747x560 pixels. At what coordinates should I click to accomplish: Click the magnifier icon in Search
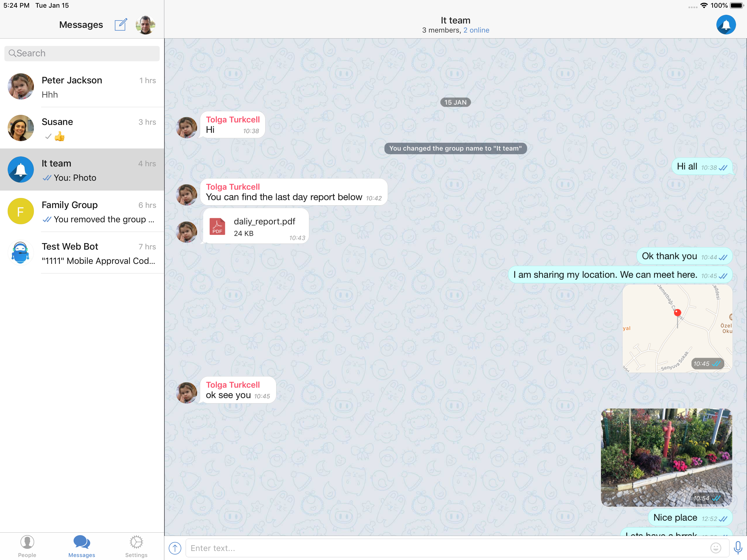coord(12,53)
